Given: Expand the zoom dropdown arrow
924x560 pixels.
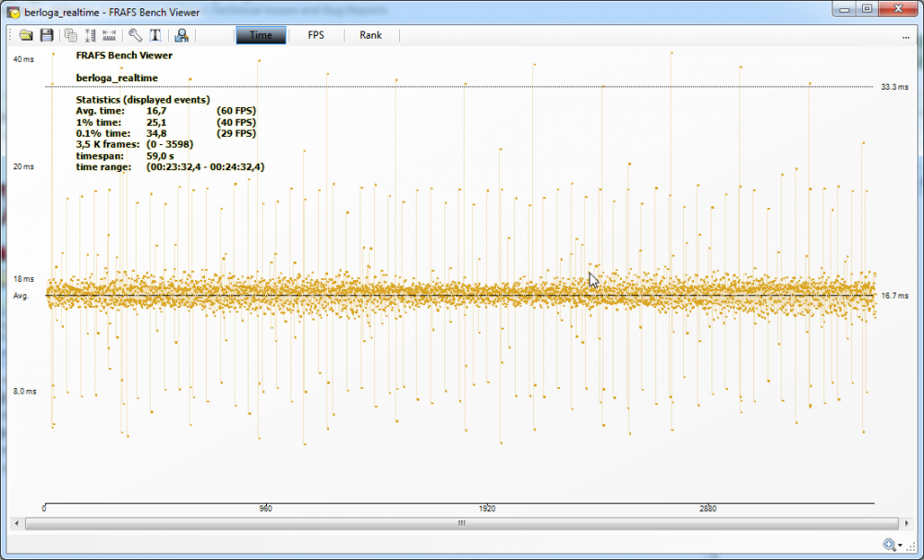Looking at the screenshot, I should click(900, 546).
